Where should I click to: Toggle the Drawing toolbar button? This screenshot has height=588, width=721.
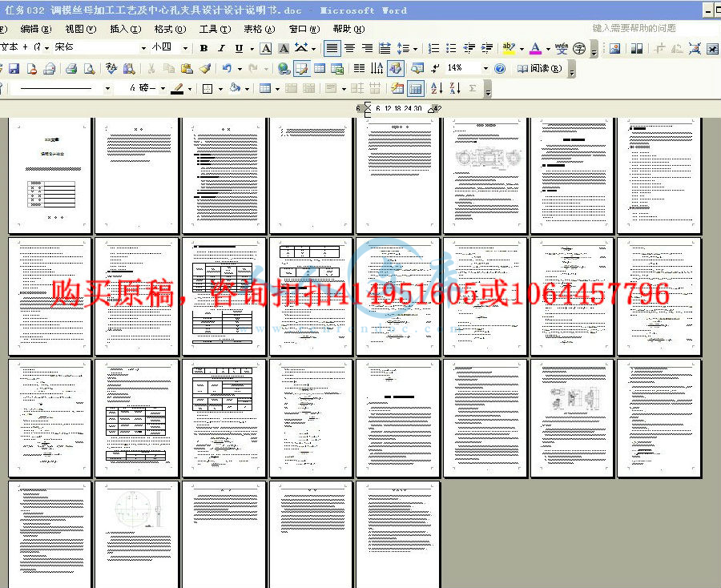[x=396, y=69]
